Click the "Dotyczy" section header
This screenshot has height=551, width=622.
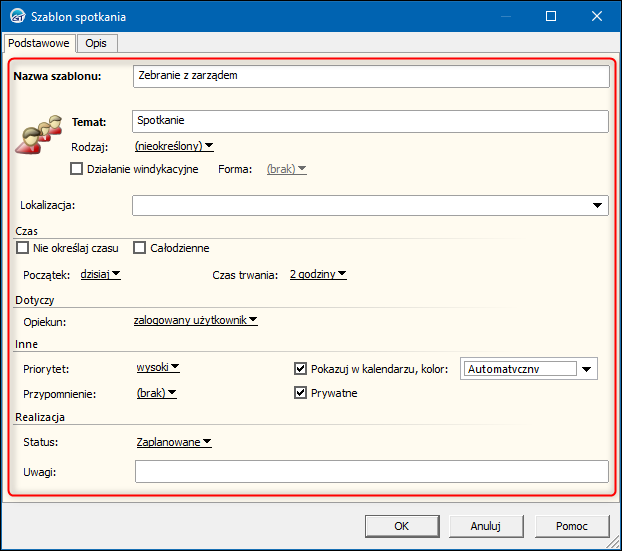(x=35, y=300)
